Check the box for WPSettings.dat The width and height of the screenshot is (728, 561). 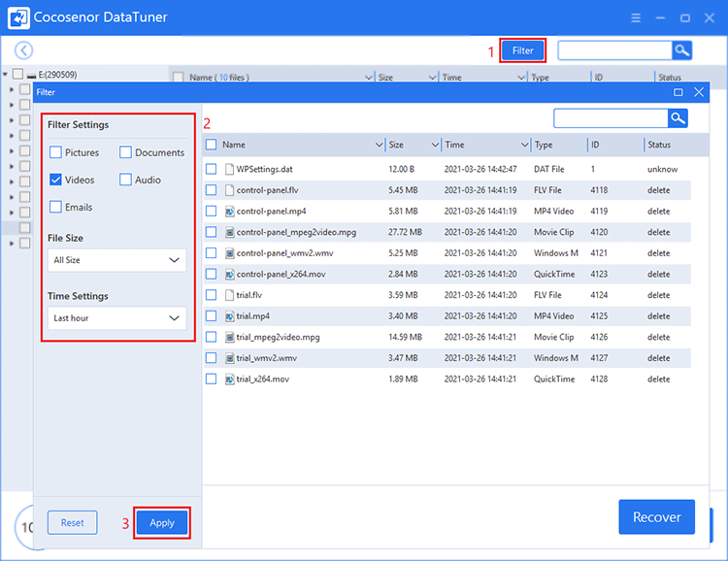click(212, 169)
